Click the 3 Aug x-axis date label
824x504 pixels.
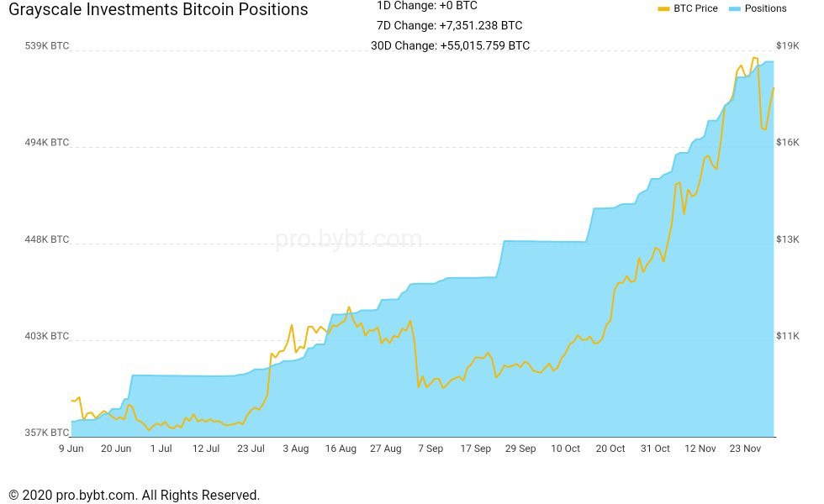click(x=295, y=449)
